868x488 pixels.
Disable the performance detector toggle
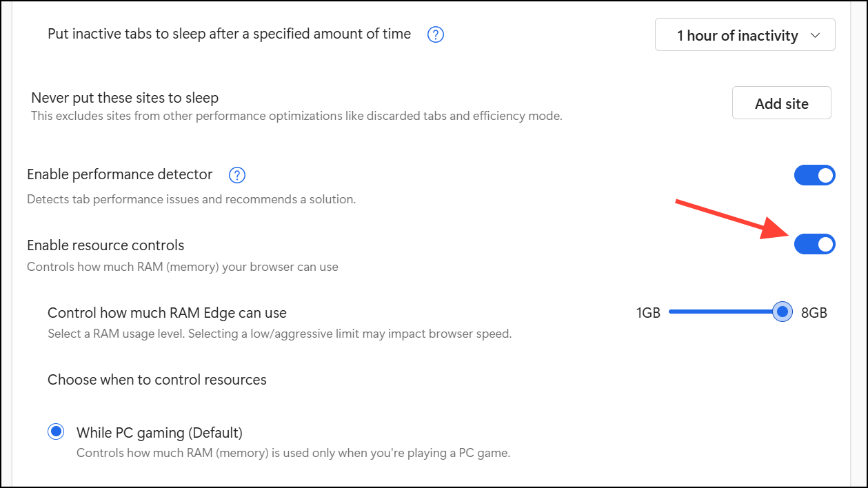[814, 175]
